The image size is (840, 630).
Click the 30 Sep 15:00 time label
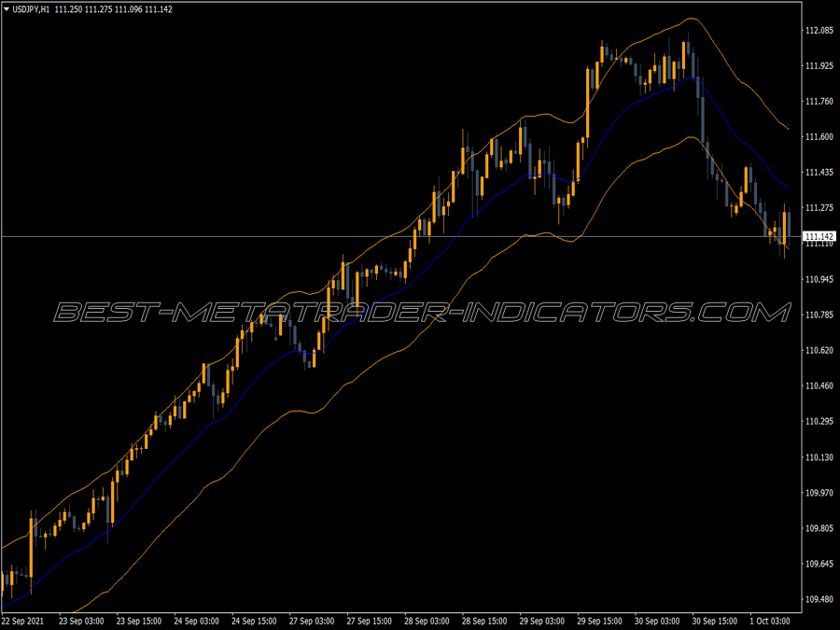(x=715, y=622)
